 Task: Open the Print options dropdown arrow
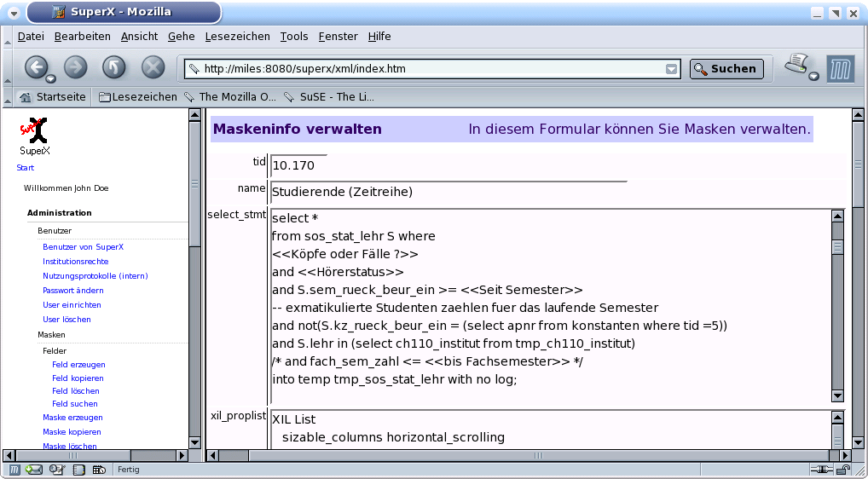click(x=813, y=77)
